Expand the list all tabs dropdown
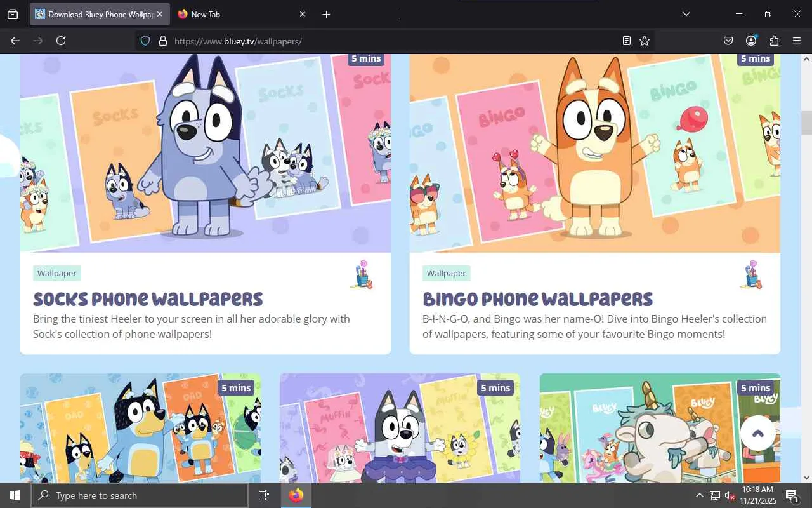Screen dimensions: 812x508 (x=686, y=14)
